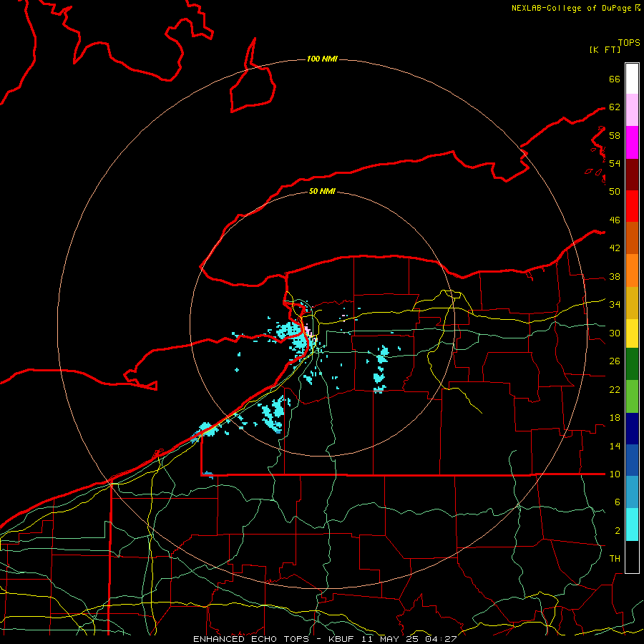The height and width of the screenshot is (644, 644).
Task: Click the legend value 18
Action: [615, 418]
